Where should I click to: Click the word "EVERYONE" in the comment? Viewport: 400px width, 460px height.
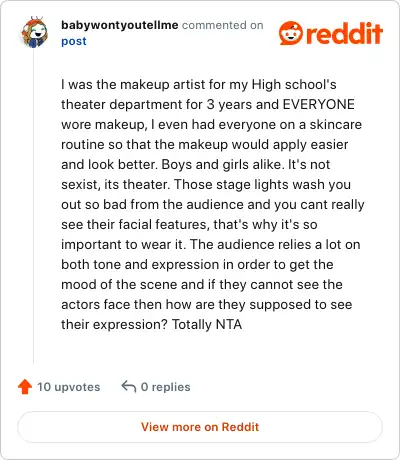(318, 104)
